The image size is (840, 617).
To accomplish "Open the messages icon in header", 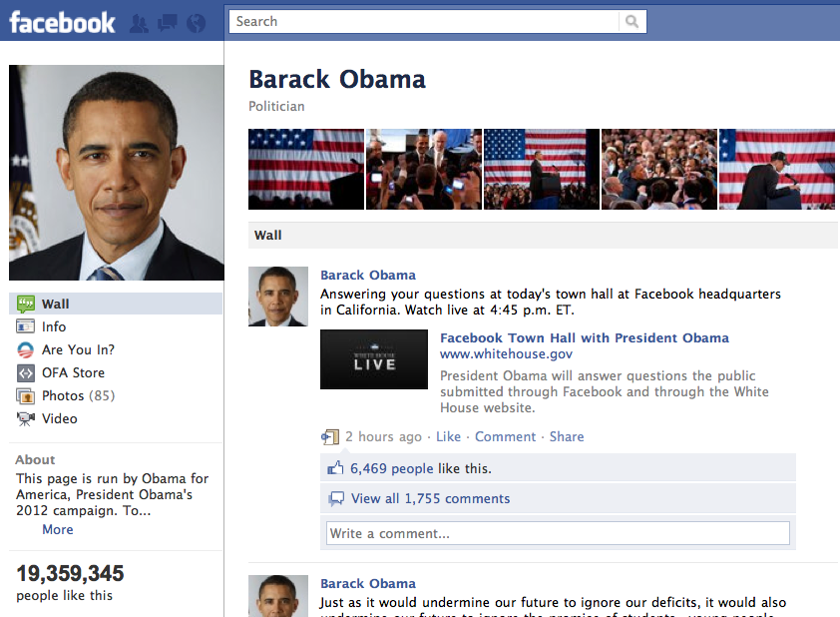I will pyautogui.click(x=168, y=23).
